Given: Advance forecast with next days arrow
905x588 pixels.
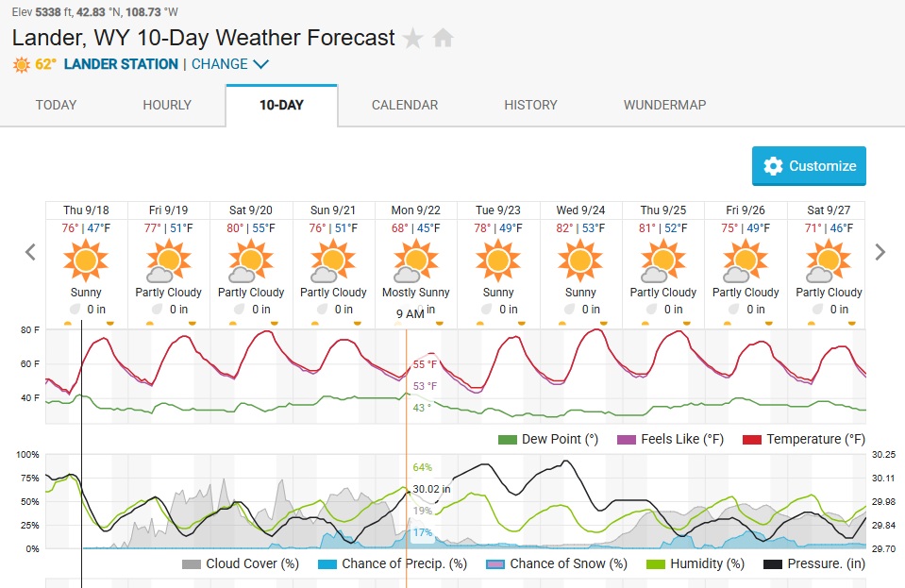Looking at the screenshot, I should [x=880, y=252].
